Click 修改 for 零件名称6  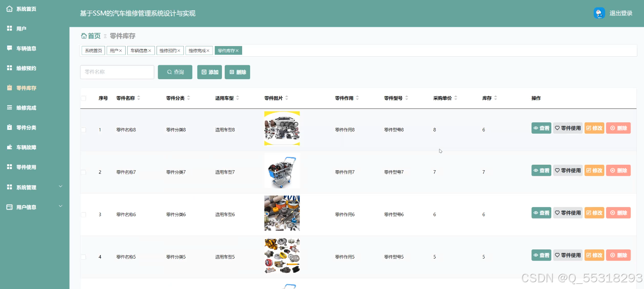click(594, 213)
